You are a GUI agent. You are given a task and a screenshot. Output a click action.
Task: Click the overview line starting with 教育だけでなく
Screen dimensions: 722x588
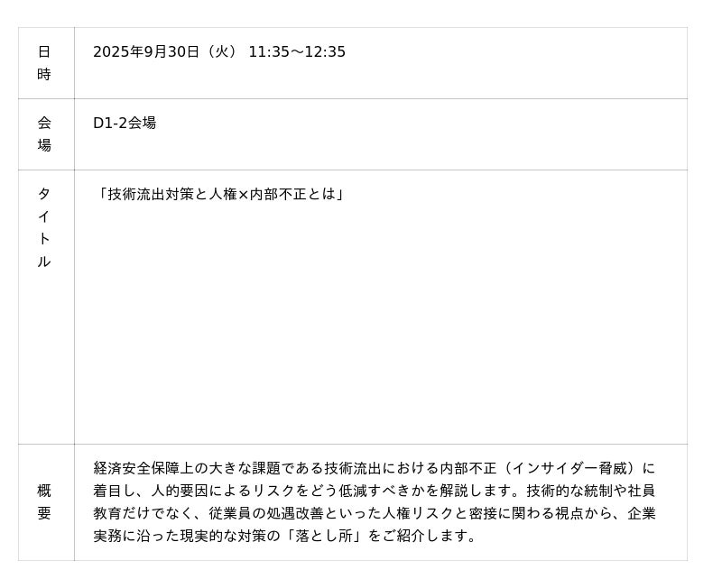tap(374, 514)
